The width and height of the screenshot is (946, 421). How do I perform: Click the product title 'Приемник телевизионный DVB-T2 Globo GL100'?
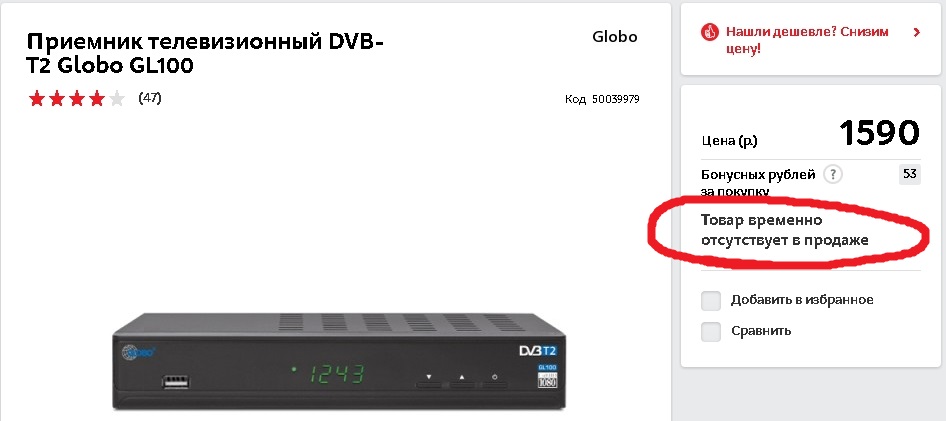click(205, 54)
